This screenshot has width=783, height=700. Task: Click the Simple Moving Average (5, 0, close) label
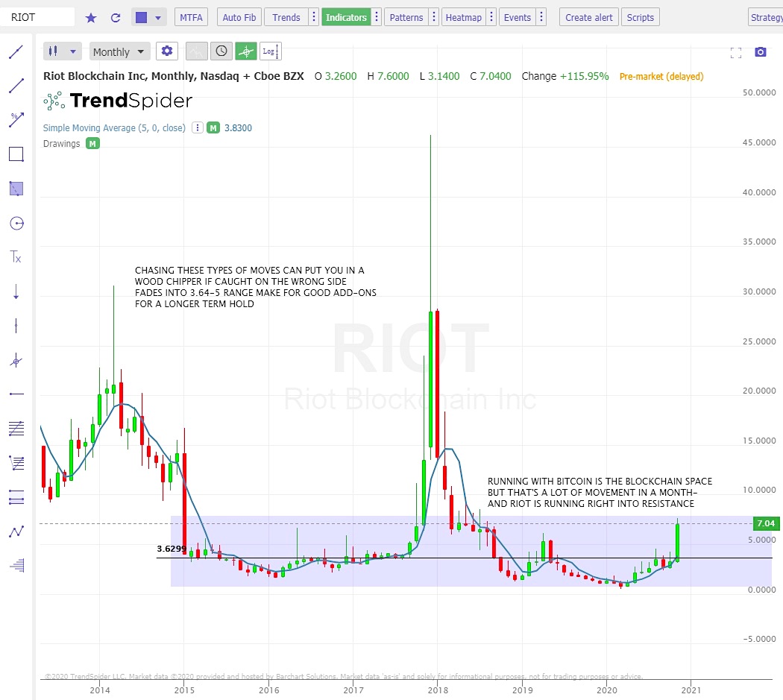click(114, 127)
